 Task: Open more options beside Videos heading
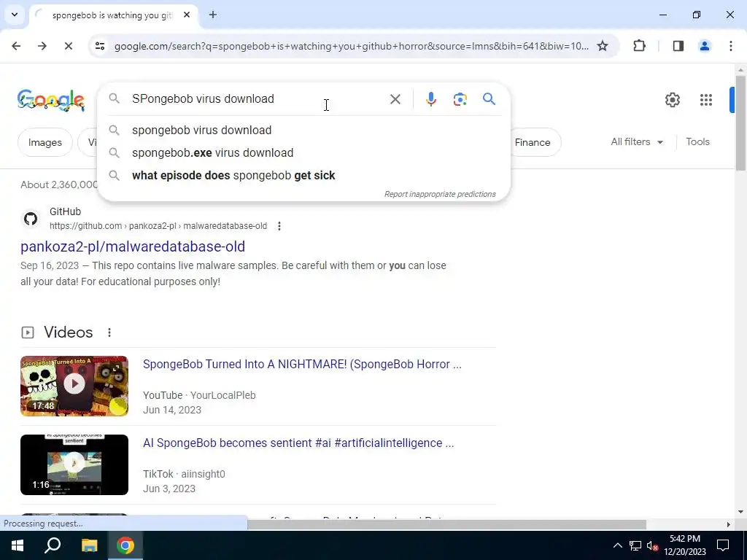tap(109, 332)
